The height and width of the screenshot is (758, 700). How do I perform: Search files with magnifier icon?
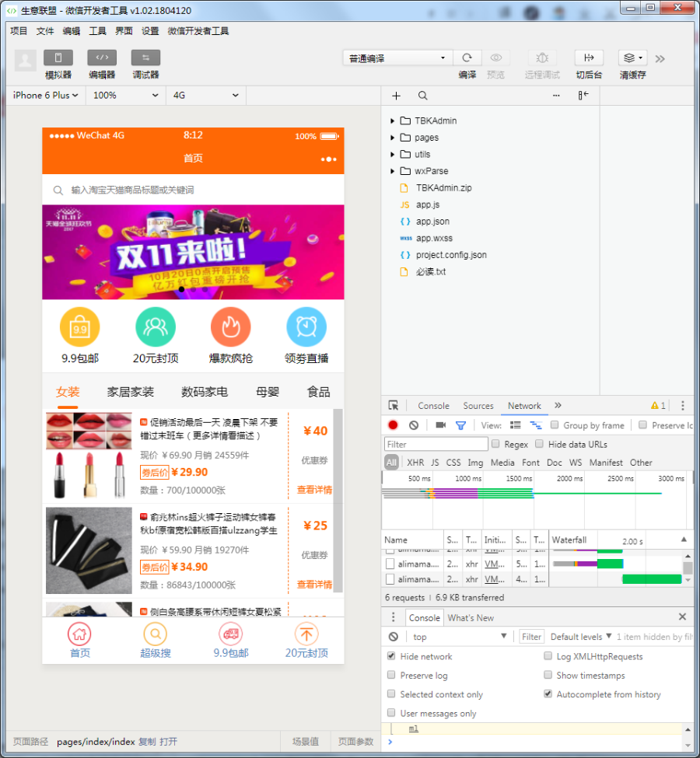point(423,96)
